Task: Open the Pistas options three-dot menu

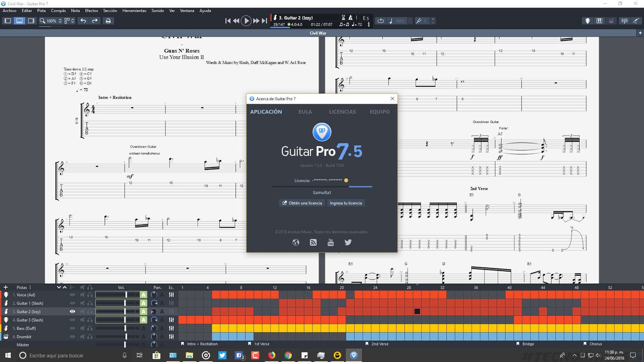Action: (x=30, y=288)
